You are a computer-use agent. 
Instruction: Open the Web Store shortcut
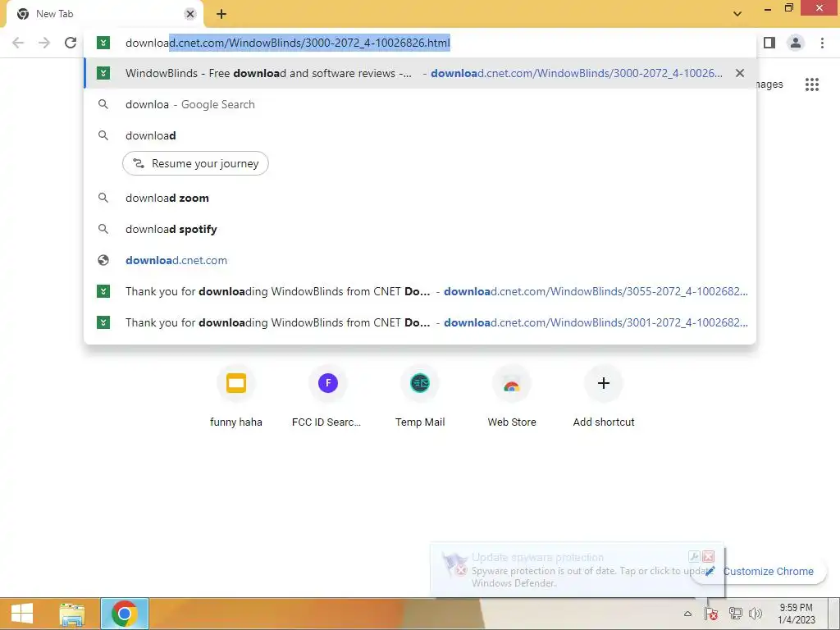(x=512, y=397)
